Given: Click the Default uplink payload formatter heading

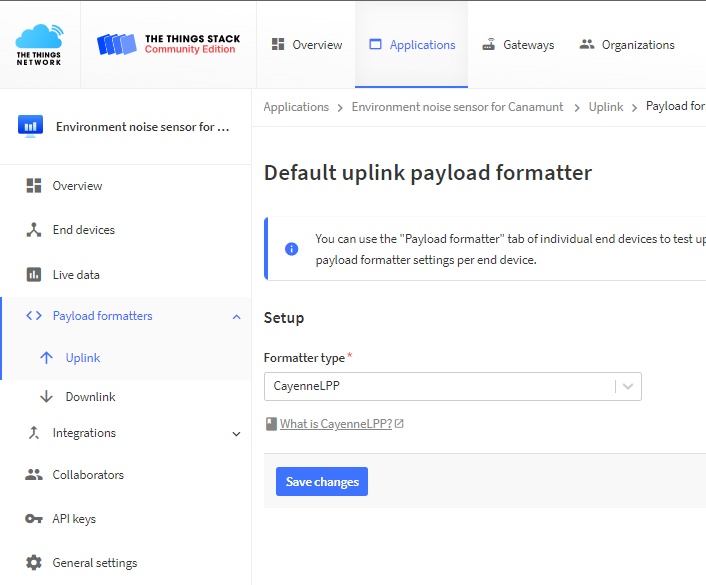Looking at the screenshot, I should point(428,173).
